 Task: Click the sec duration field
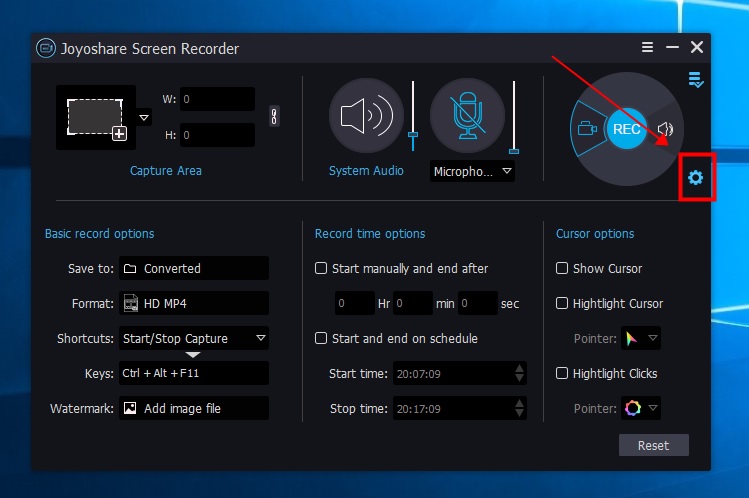(x=478, y=303)
